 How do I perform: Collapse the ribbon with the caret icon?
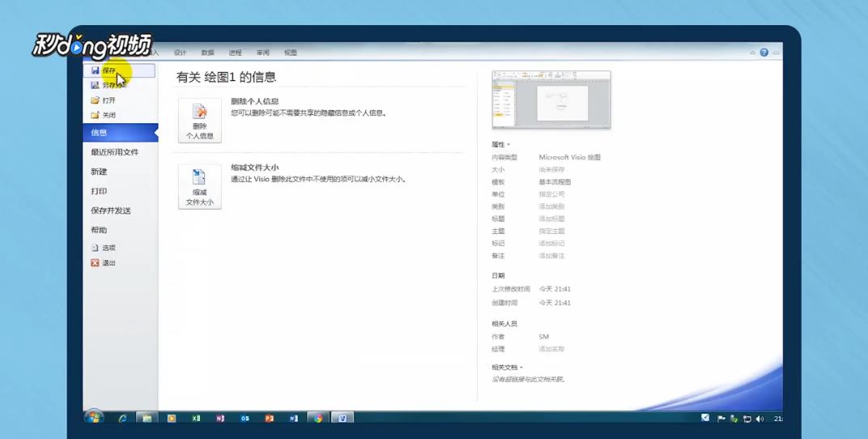coord(752,53)
